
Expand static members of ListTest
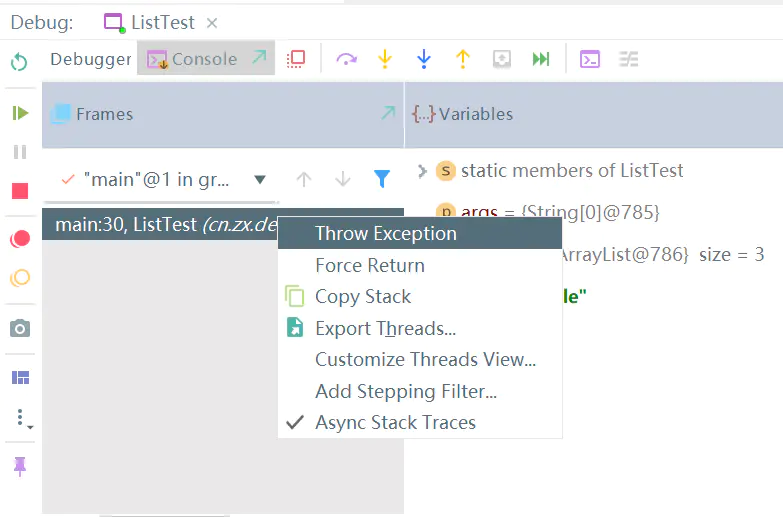pyautogui.click(x=422, y=171)
